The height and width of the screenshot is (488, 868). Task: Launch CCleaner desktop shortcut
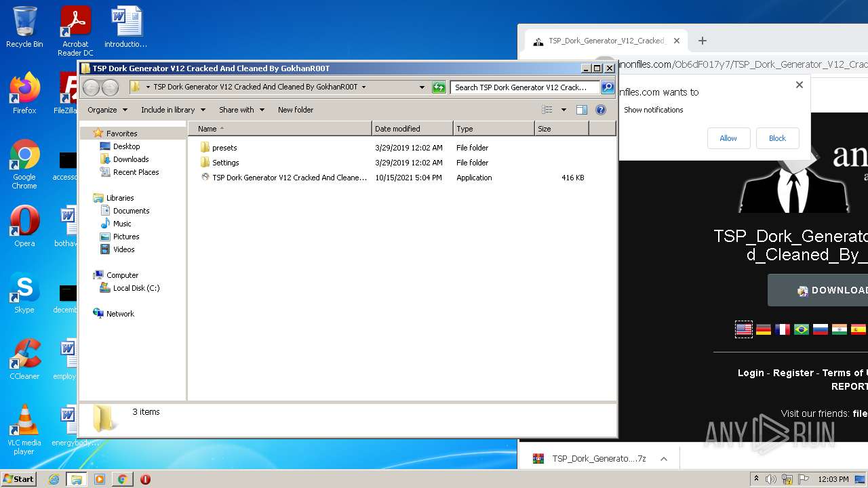(x=24, y=360)
